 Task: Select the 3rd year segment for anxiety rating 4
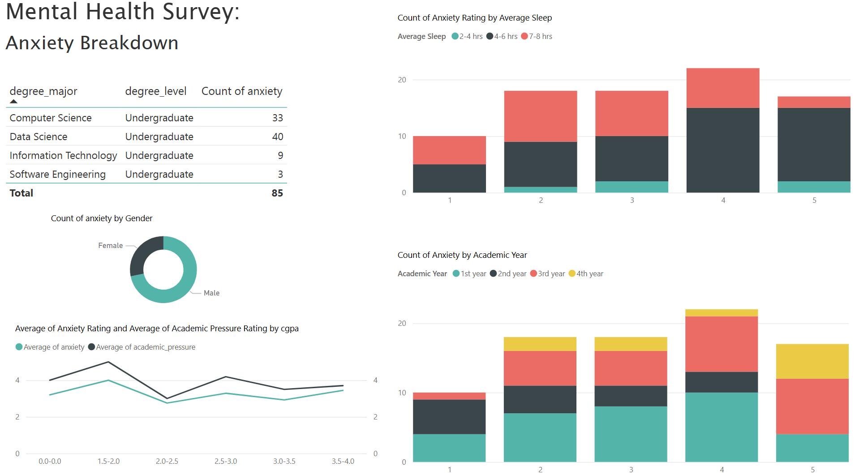[x=722, y=344]
